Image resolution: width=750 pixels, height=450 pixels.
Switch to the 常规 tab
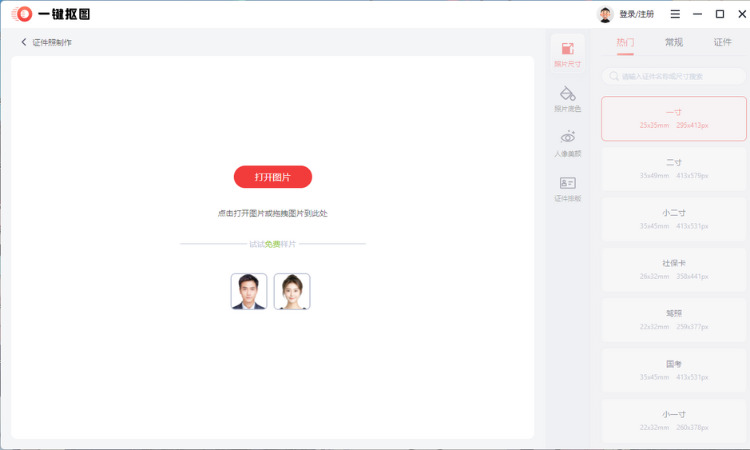click(674, 43)
